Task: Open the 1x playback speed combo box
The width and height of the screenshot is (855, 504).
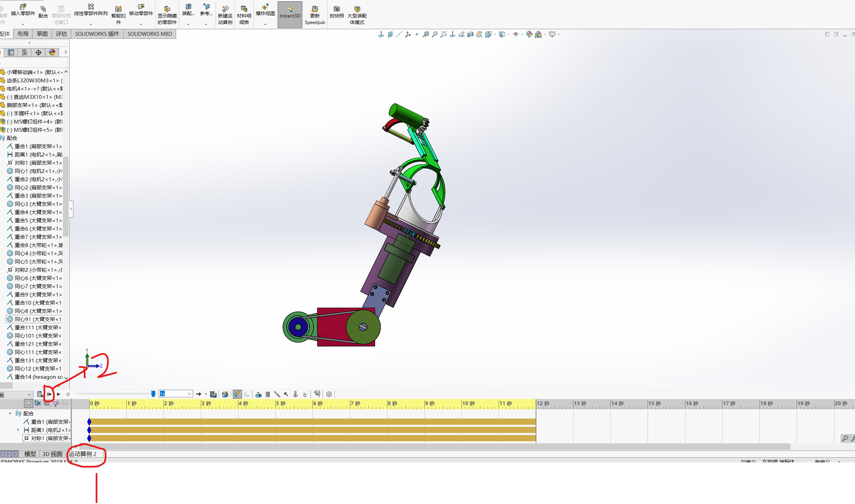Action: [175, 394]
